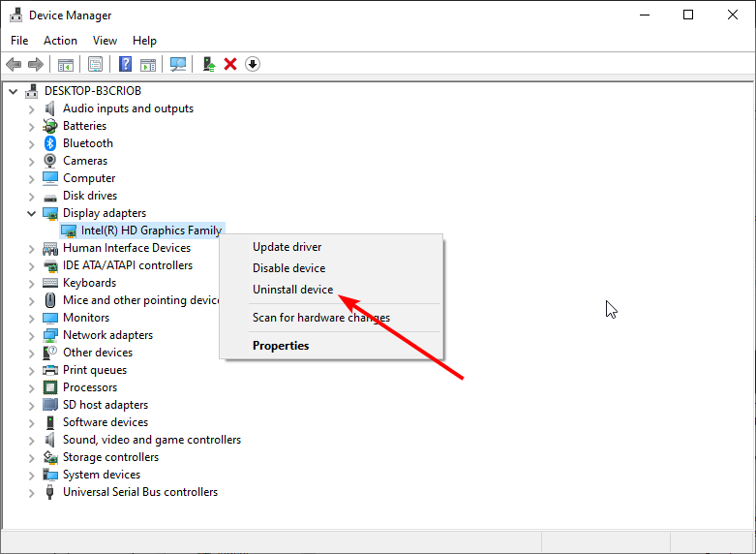Expand Human Interface Devices chevron

tap(31, 248)
